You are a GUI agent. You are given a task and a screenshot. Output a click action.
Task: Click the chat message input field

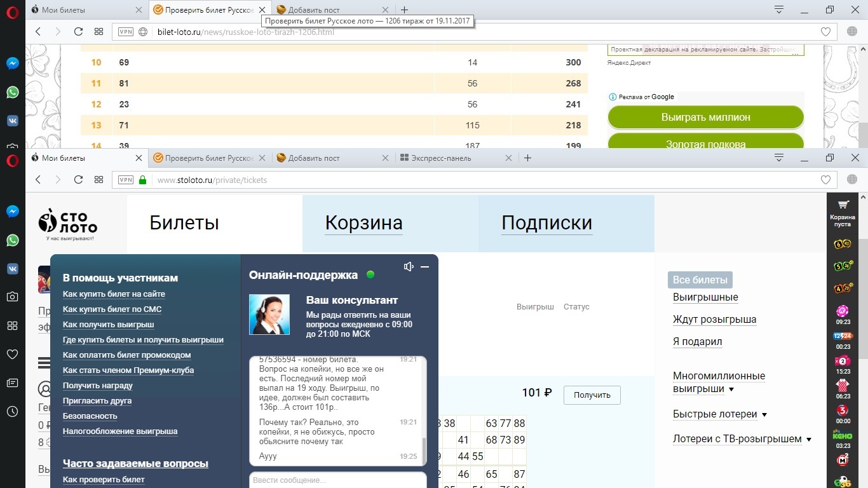337,480
